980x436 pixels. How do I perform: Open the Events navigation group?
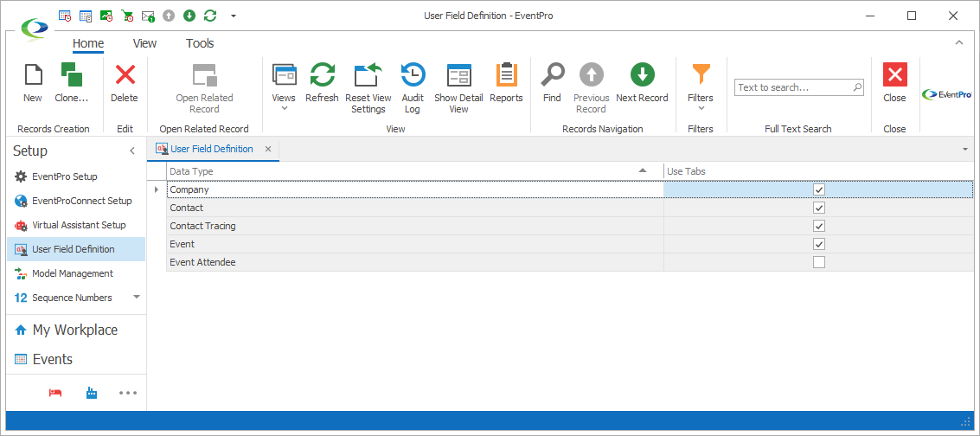point(75,359)
